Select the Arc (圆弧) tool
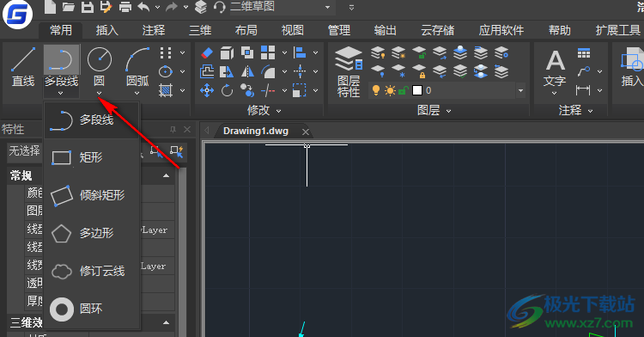 pos(137,66)
